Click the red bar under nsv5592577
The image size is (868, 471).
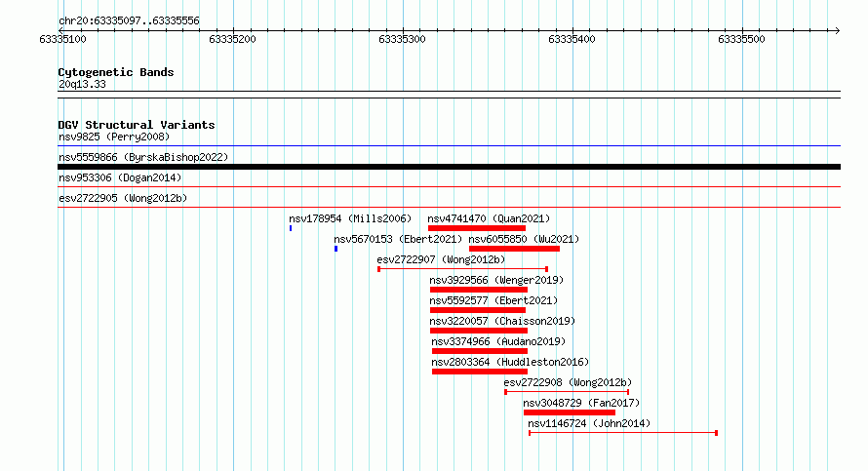point(478,310)
